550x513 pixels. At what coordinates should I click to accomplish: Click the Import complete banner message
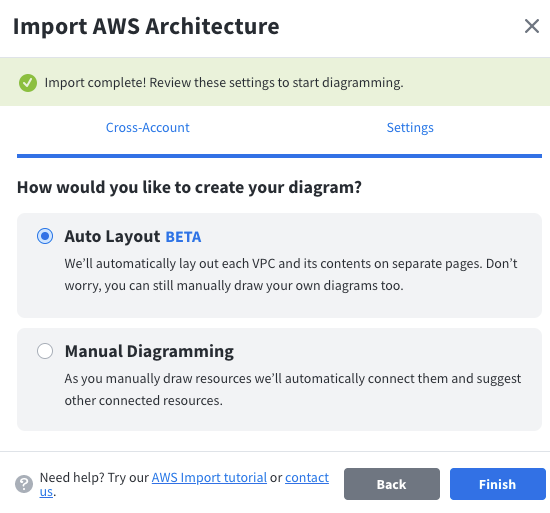click(x=224, y=83)
